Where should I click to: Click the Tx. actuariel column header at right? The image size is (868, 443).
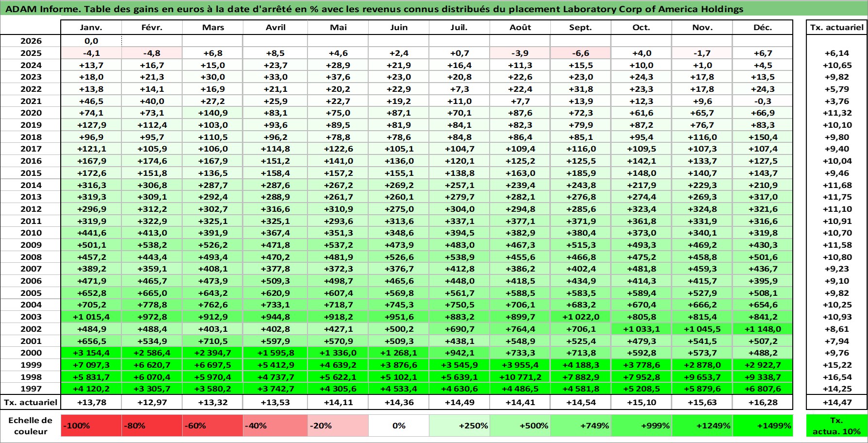[x=837, y=27]
